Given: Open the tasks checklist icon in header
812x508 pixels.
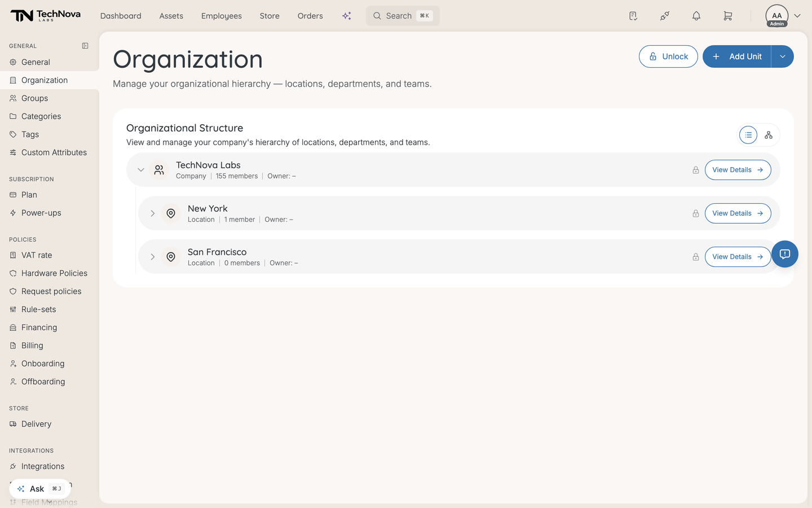Looking at the screenshot, I should pos(633,16).
